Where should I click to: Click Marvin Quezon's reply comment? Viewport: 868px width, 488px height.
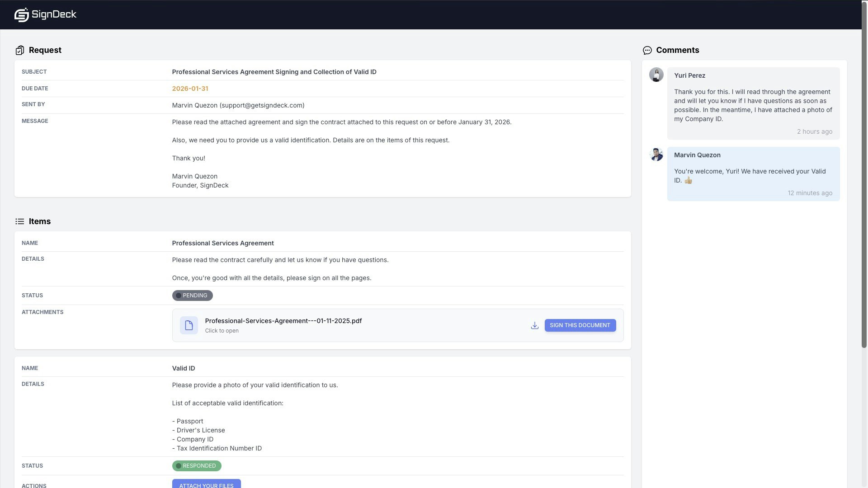pos(753,175)
